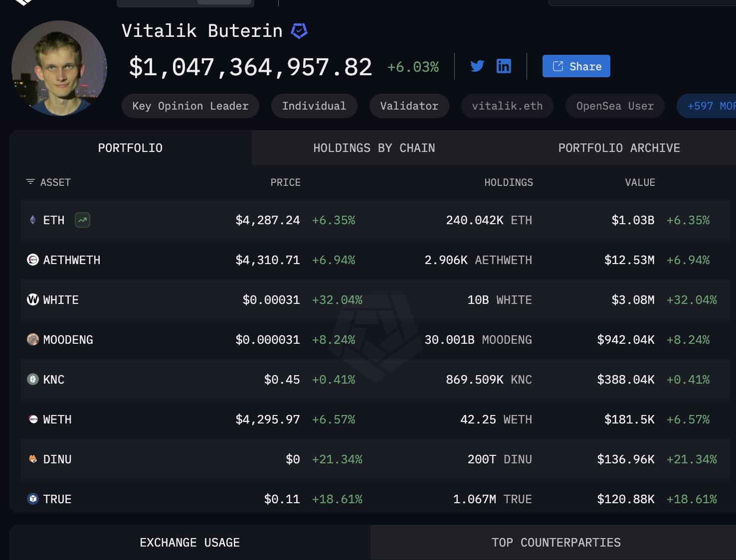Click the MOODENG token logo
The height and width of the screenshot is (560, 736).
click(x=33, y=339)
